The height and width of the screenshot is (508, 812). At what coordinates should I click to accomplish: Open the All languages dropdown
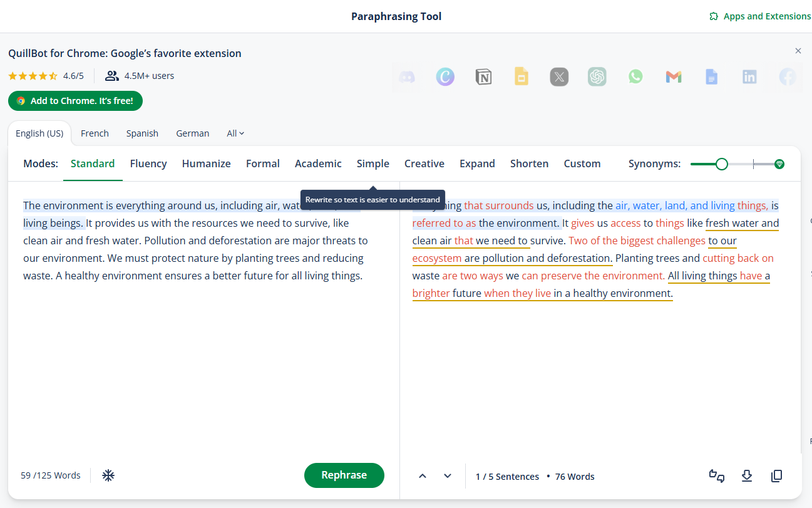[235, 133]
